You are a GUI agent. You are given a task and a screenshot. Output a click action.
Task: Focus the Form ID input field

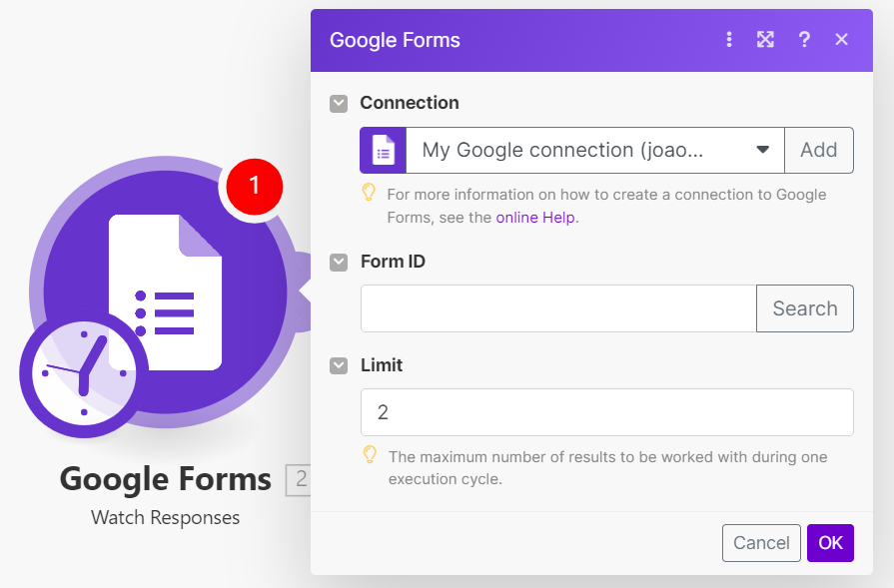pyautogui.click(x=558, y=308)
